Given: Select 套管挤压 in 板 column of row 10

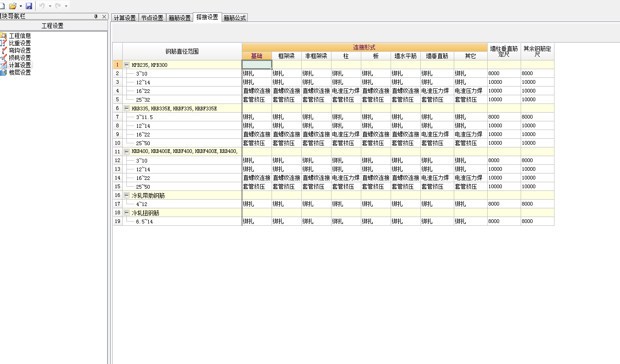Looking at the screenshot, I should (376, 143).
